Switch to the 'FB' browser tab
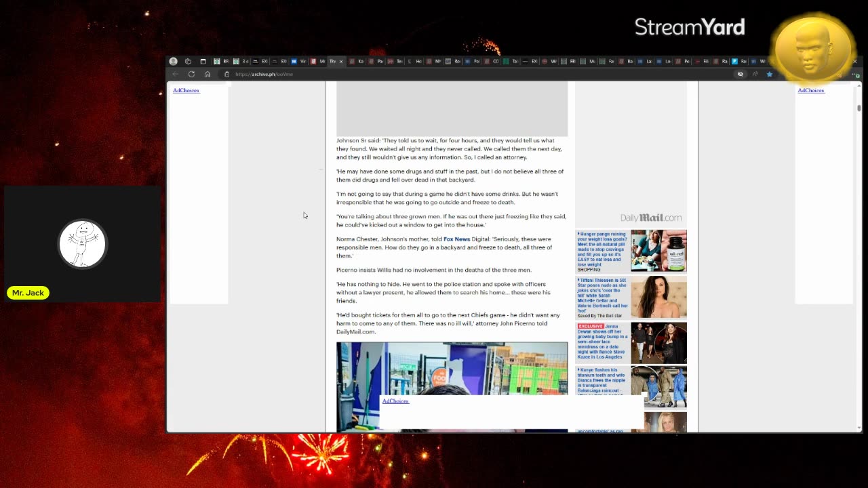Viewport: 868px width, 488px height. (568, 61)
